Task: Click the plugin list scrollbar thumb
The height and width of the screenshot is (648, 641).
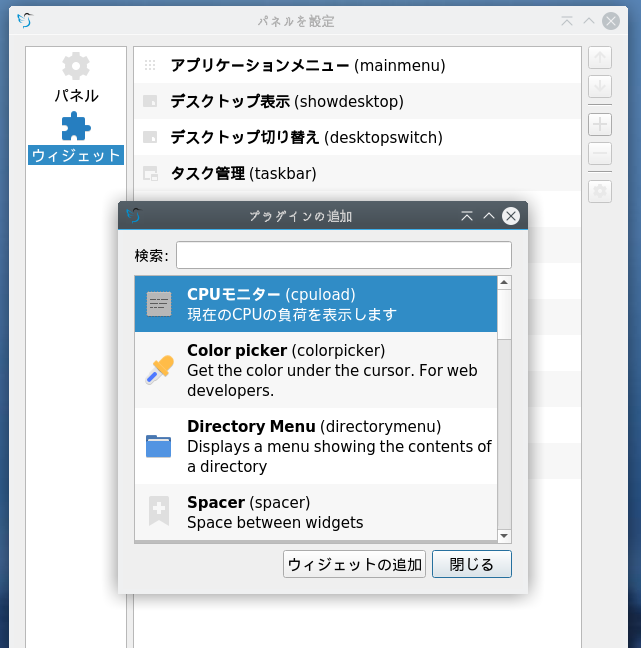Action: [504, 314]
